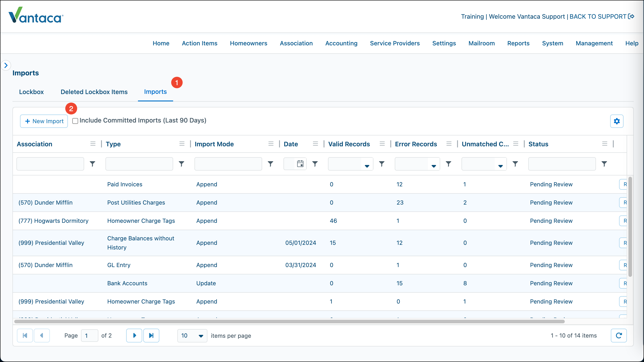Refresh the imports grid
This screenshot has height=362, width=644.
point(618,336)
